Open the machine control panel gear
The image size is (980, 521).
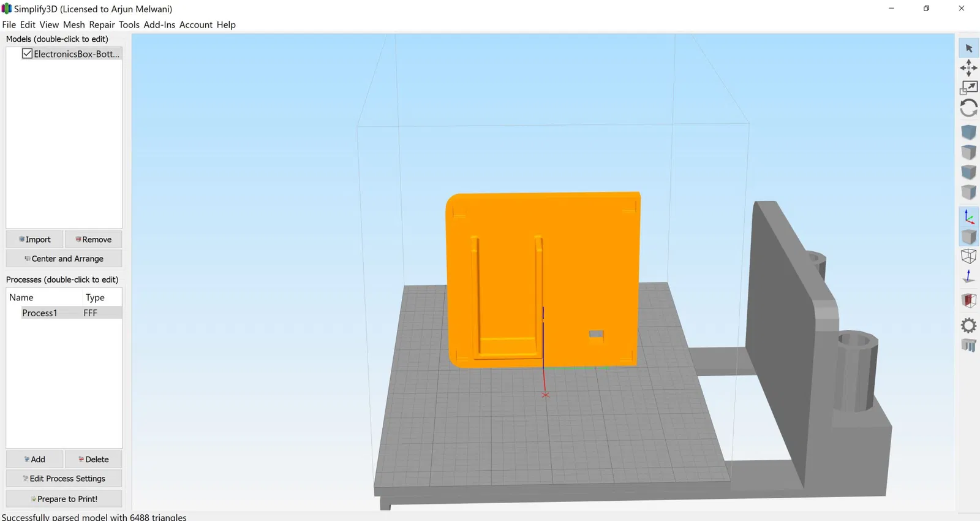tap(968, 325)
